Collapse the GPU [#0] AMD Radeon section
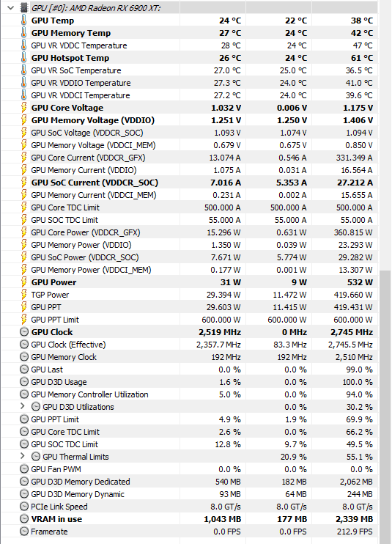The height and width of the screenshot is (544, 392). point(10,7)
